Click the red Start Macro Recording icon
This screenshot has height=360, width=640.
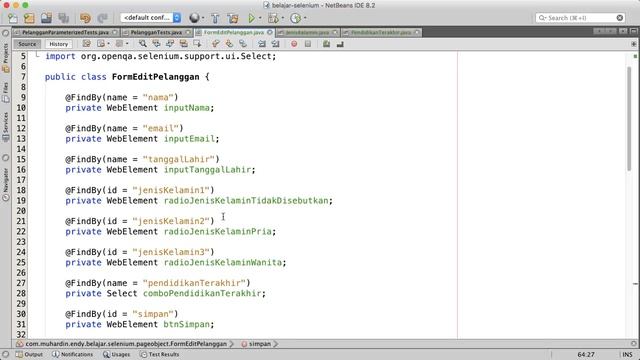pos(294,44)
